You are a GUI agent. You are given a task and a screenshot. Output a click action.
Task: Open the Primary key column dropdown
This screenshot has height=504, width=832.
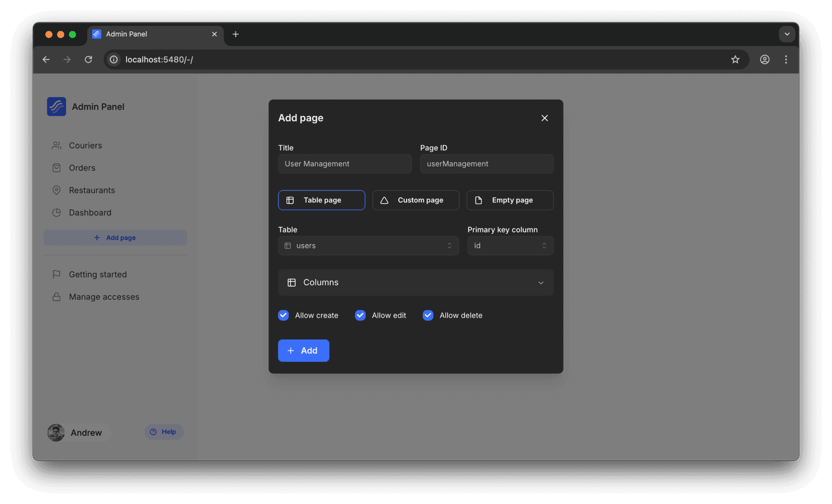(510, 246)
